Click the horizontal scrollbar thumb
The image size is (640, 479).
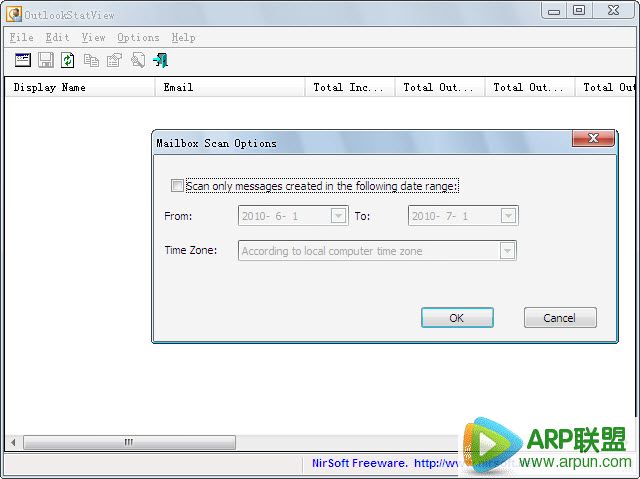129,442
